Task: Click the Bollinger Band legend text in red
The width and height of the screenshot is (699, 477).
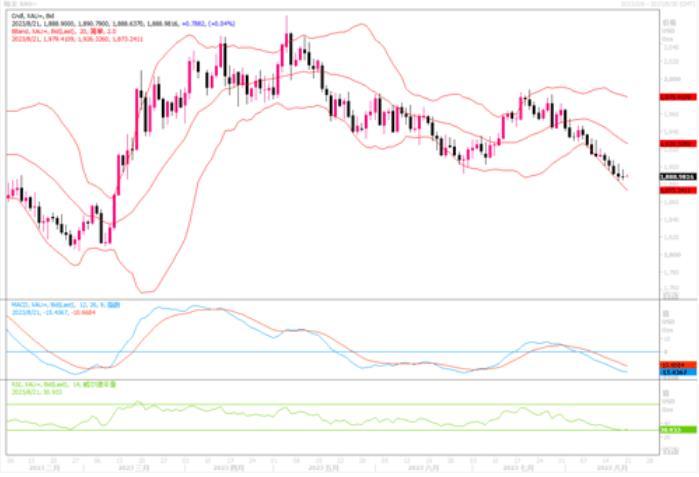Action: [60, 31]
